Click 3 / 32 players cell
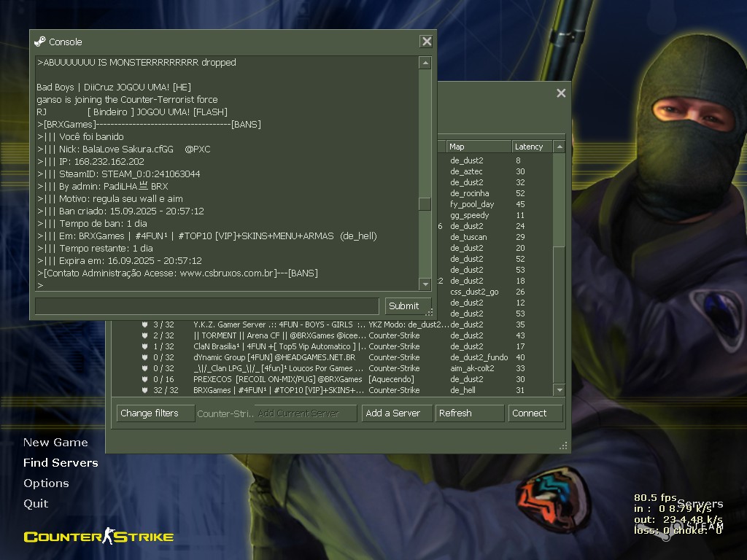Viewport: 747px width, 560px height. pos(163,324)
